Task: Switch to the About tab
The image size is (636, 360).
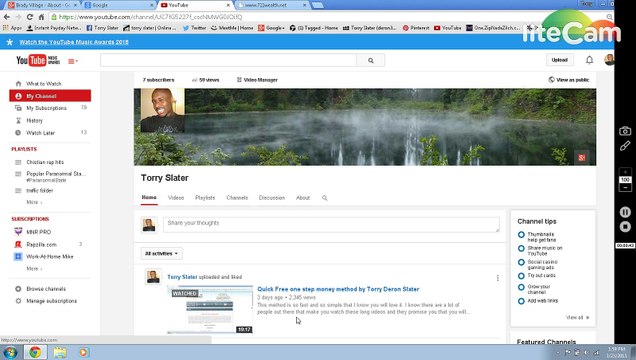Action: [x=303, y=198]
